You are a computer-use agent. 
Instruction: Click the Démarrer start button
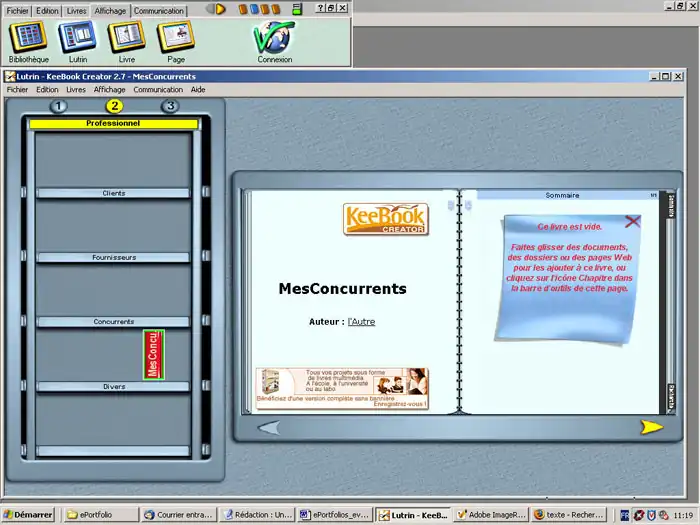click(28, 515)
